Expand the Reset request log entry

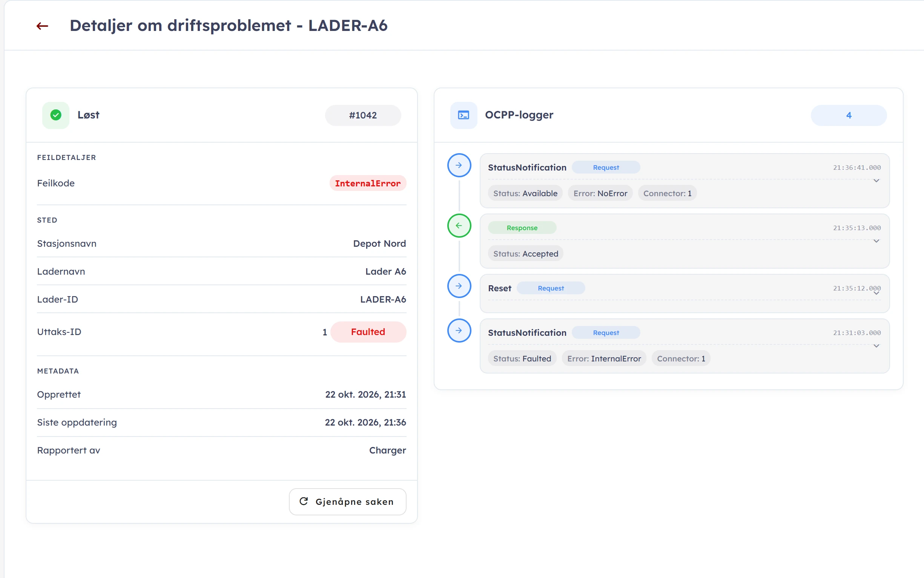point(876,293)
